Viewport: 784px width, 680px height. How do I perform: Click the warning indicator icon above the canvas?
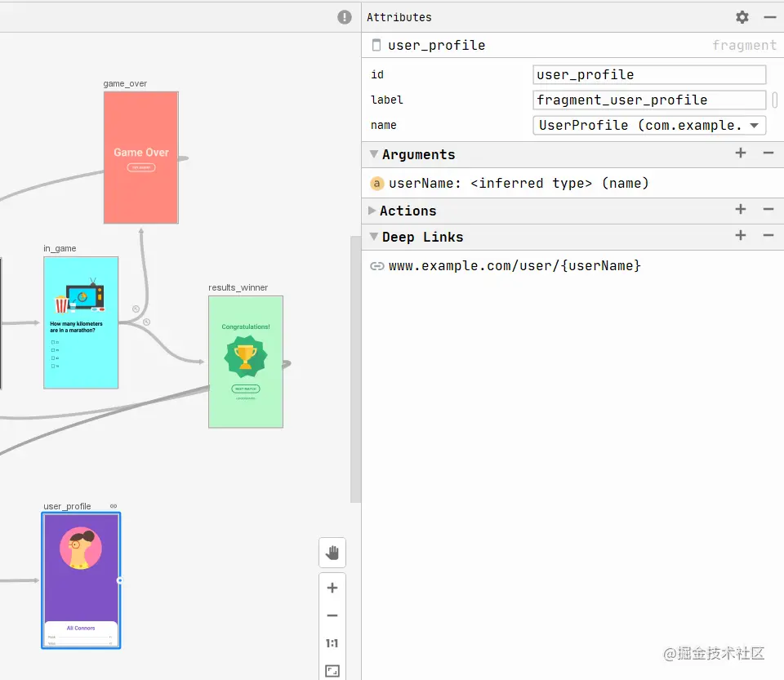[x=344, y=17]
